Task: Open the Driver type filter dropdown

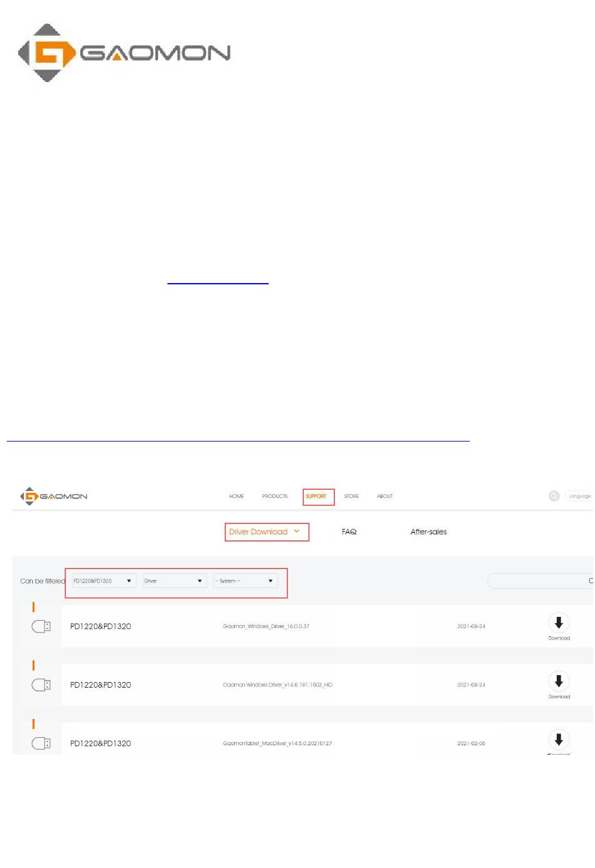Action: coord(174,581)
